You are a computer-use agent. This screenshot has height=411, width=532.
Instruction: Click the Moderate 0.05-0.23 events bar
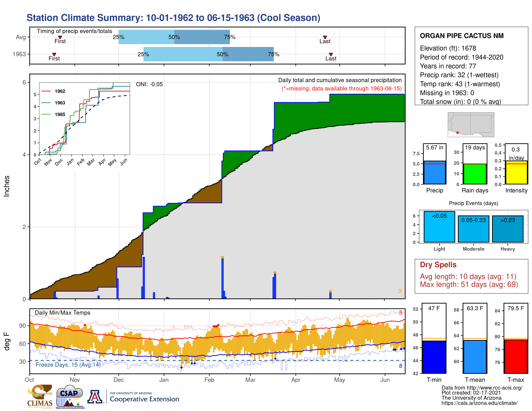tap(473, 229)
